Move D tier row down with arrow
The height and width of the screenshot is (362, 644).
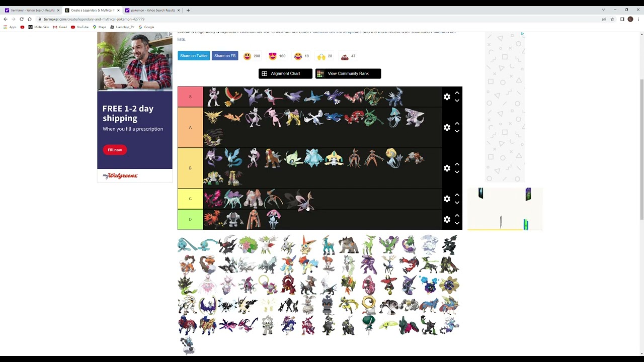(x=457, y=223)
